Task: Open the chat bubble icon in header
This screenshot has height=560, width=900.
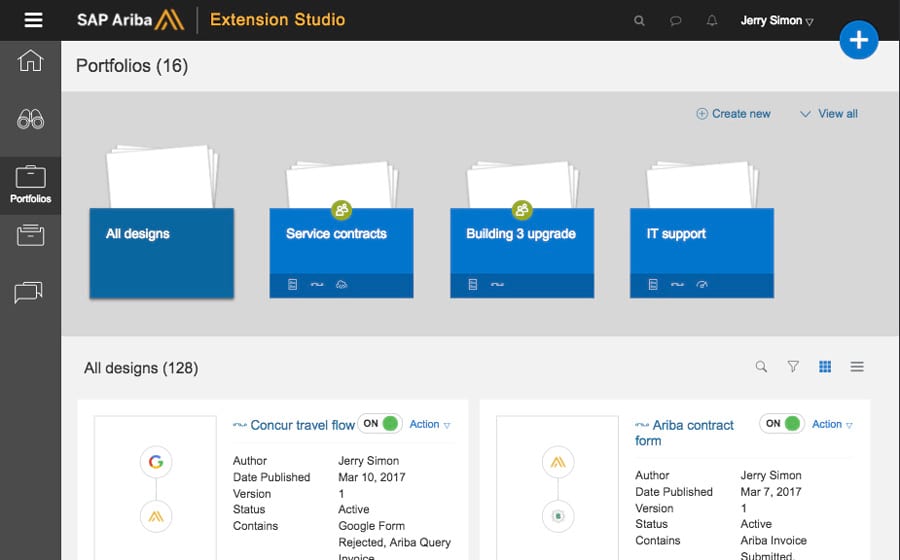Action: [676, 21]
